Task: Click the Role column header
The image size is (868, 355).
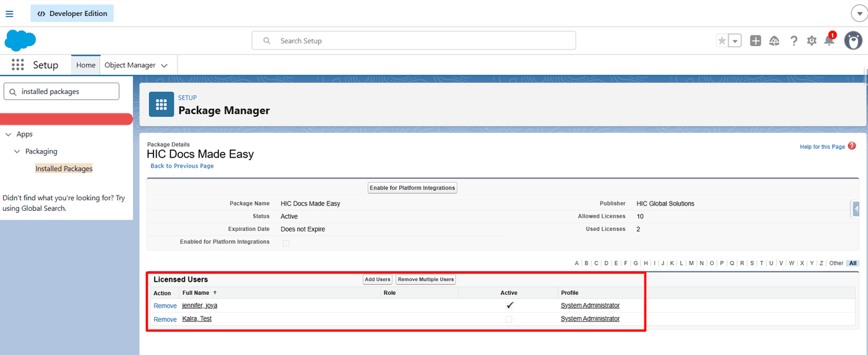Action: pos(390,293)
